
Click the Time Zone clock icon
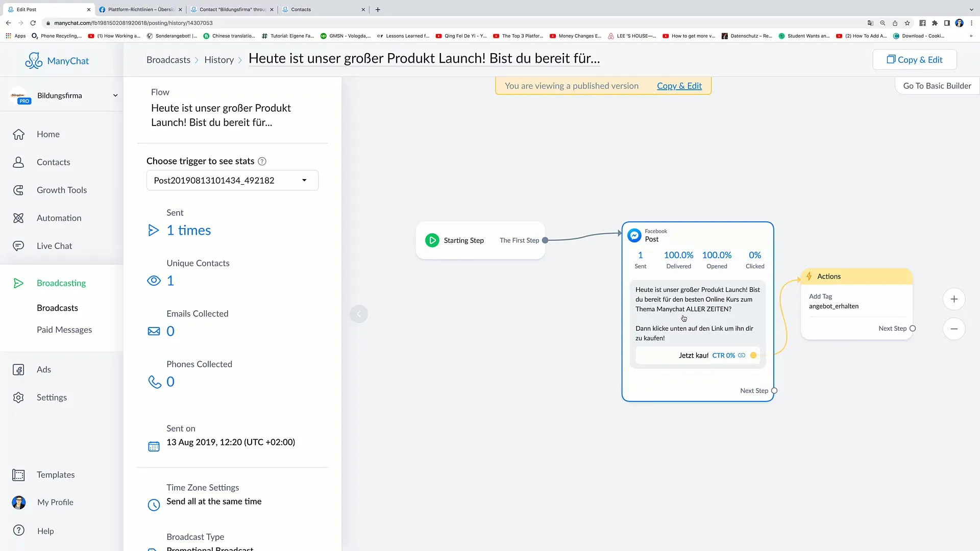tap(154, 505)
